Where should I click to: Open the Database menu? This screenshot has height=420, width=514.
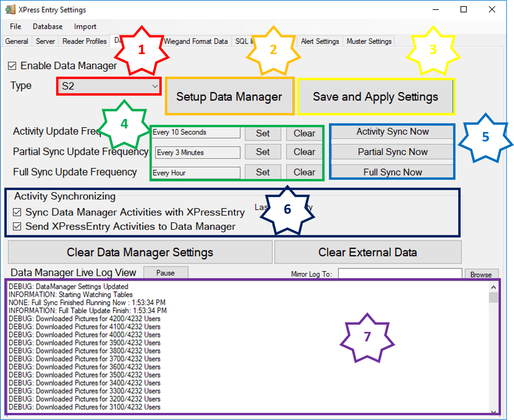(x=47, y=26)
